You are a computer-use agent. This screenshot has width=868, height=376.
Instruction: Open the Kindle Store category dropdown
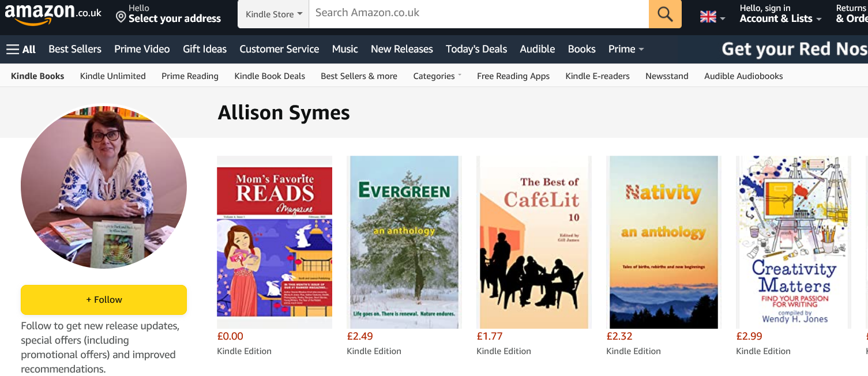[x=272, y=14]
